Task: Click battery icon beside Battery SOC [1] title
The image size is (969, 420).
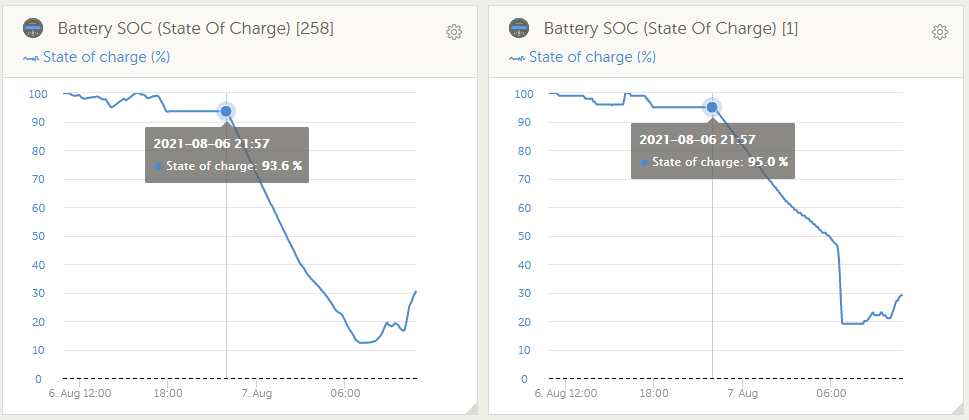Action: click(519, 29)
